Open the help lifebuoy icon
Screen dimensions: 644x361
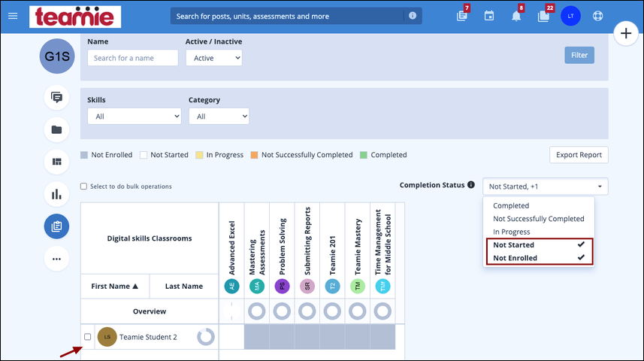point(597,16)
